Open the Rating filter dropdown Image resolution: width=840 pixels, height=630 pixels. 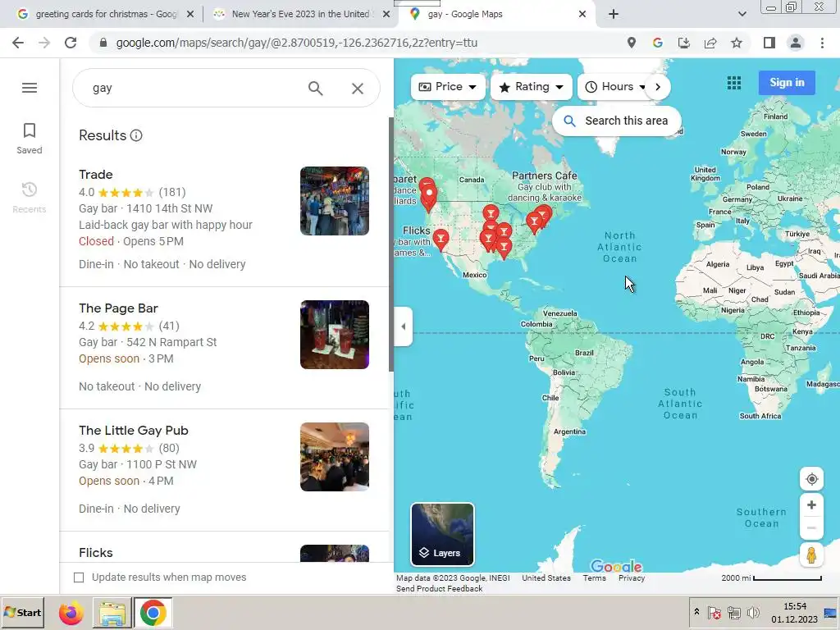point(532,87)
